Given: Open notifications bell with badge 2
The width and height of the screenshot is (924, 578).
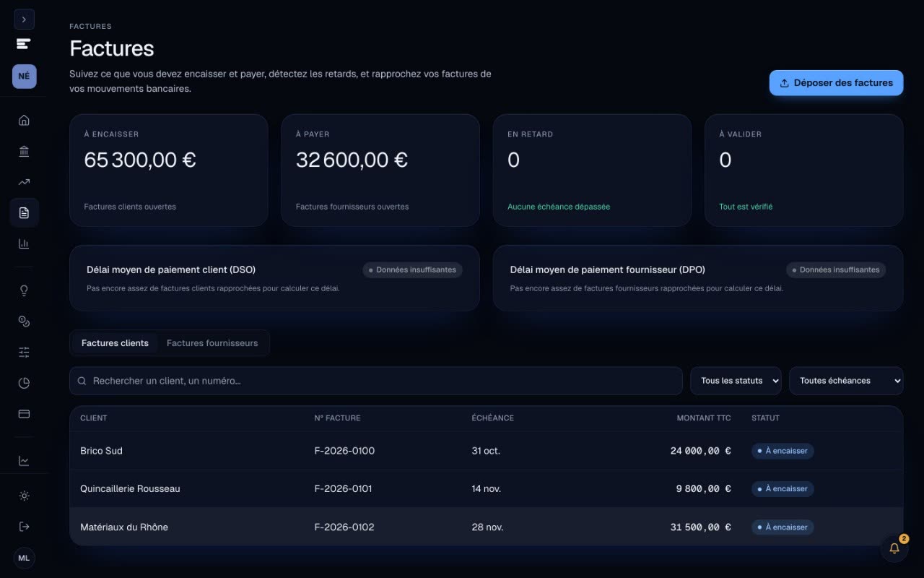Looking at the screenshot, I should click(894, 548).
